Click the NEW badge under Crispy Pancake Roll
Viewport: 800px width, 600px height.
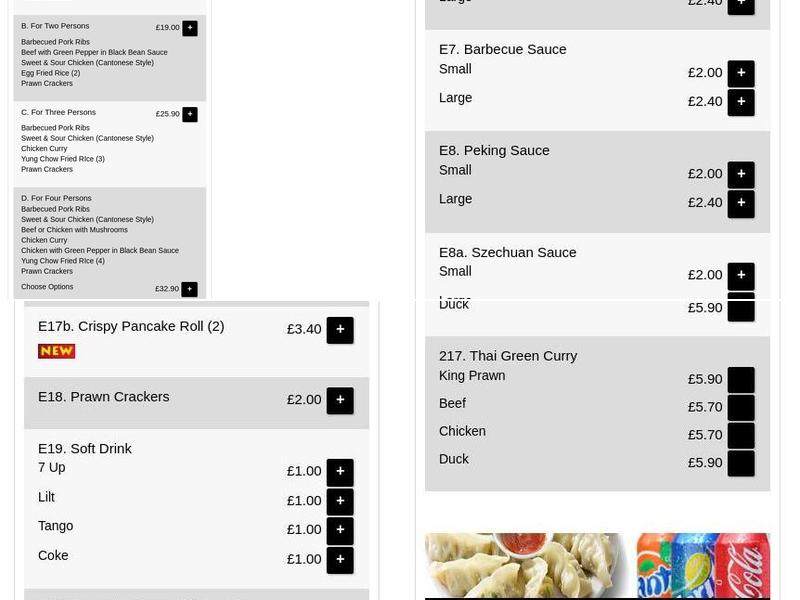click(57, 351)
